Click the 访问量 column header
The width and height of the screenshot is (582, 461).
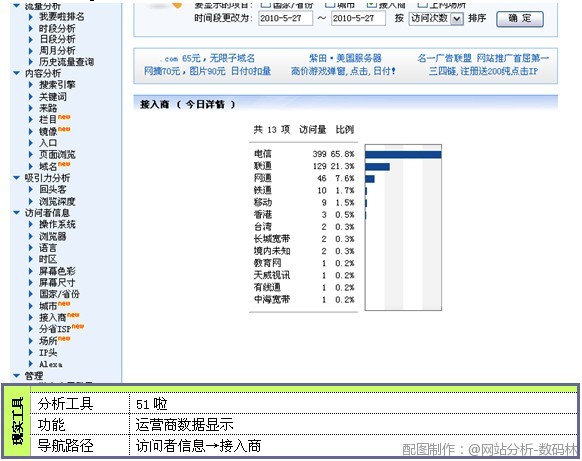[x=313, y=130]
